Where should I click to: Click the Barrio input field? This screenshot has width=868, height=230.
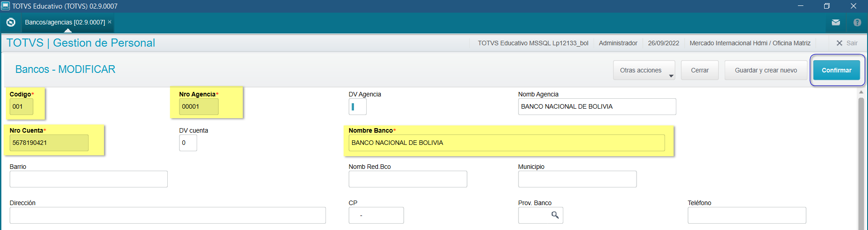(89, 179)
